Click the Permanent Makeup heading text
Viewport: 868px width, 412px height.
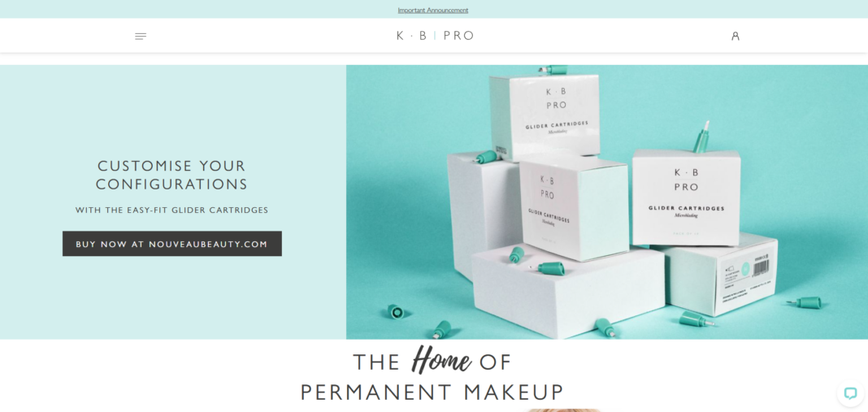[432, 392]
